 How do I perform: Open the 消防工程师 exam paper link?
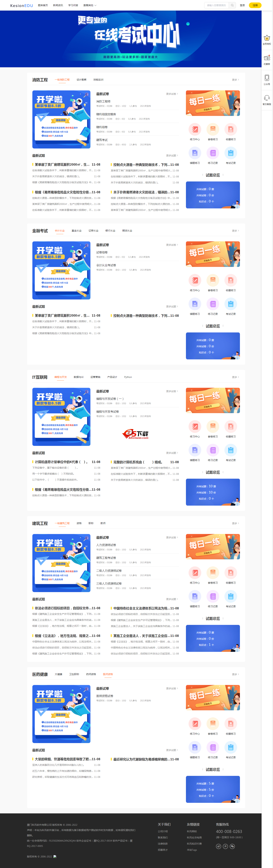click(x=103, y=101)
